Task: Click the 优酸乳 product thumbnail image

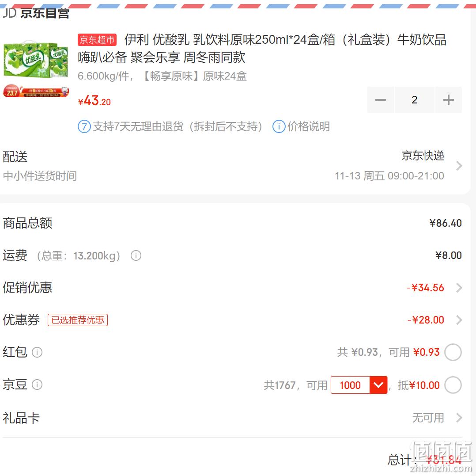Action: click(36, 69)
